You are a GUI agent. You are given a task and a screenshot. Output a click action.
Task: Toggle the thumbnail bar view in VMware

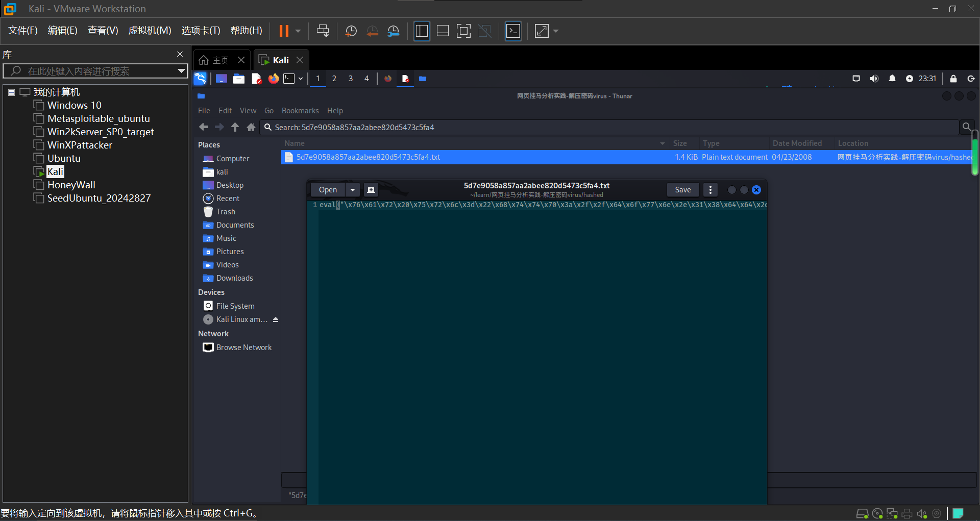point(443,31)
